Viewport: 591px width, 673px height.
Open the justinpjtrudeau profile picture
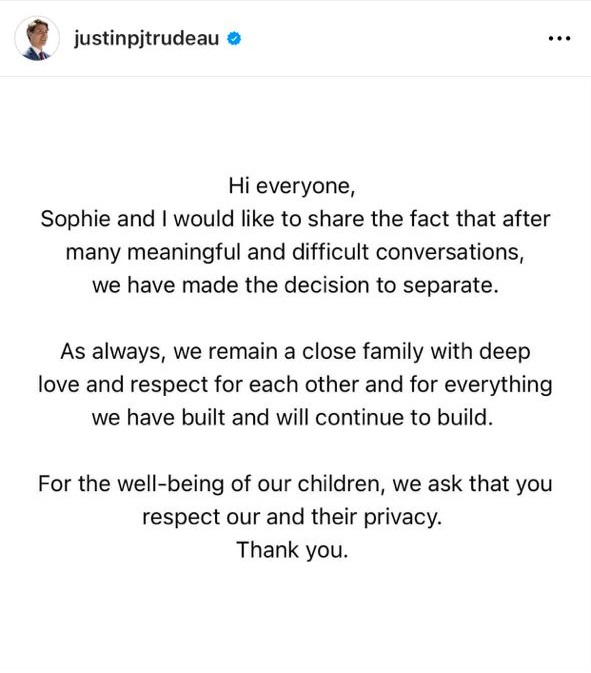[36, 39]
